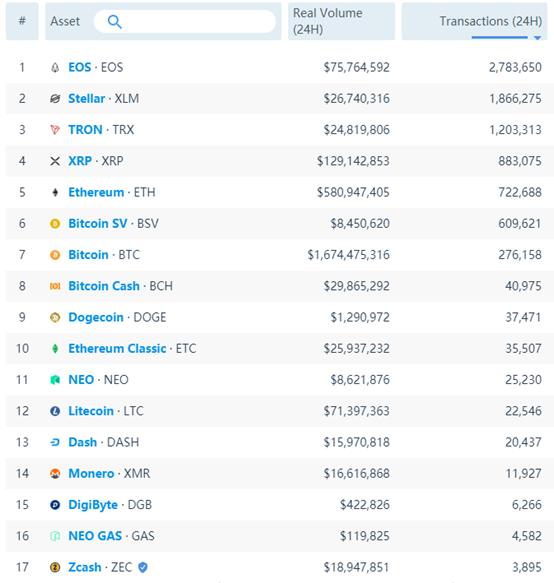Click the Dogecoin coin logo icon
The width and height of the screenshot is (554, 583).
pos(55,317)
